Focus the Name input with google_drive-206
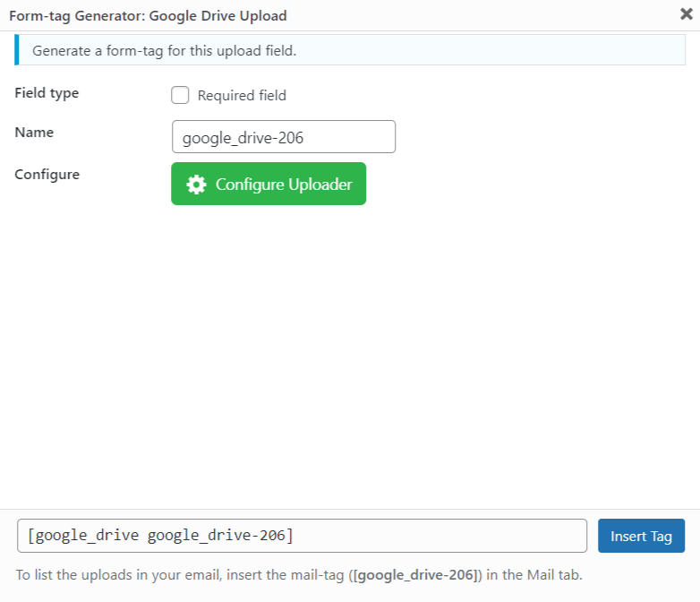This screenshot has width=700, height=602. [284, 137]
